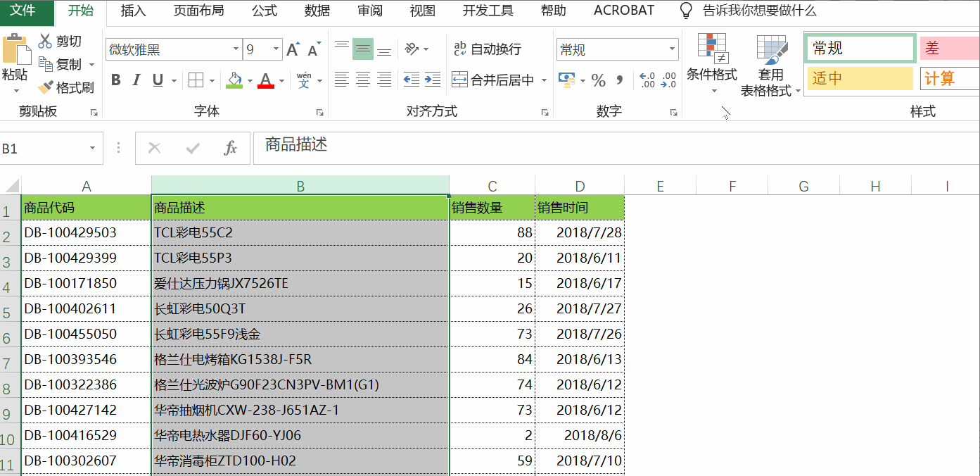The height and width of the screenshot is (476, 980).
Task: Apply borders using the border icon
Action: 196,80
